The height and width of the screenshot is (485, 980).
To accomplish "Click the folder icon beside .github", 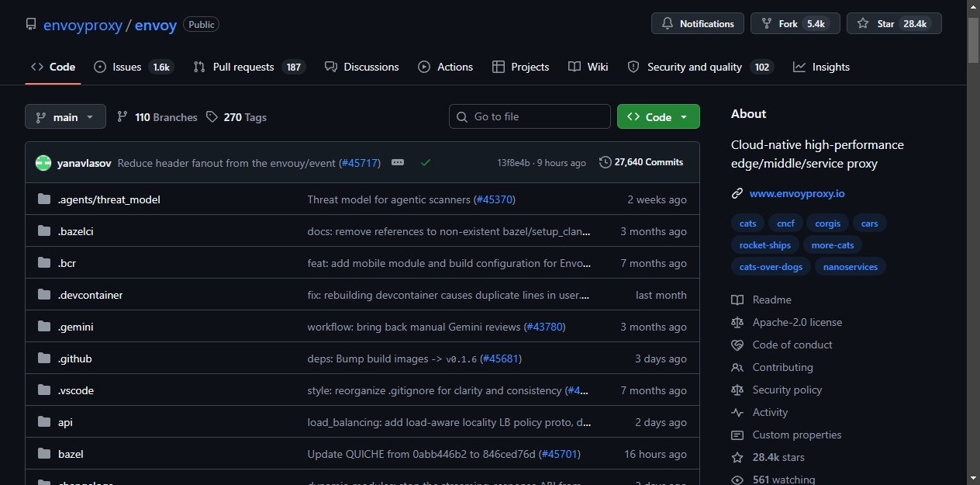I will pyautogui.click(x=43, y=359).
